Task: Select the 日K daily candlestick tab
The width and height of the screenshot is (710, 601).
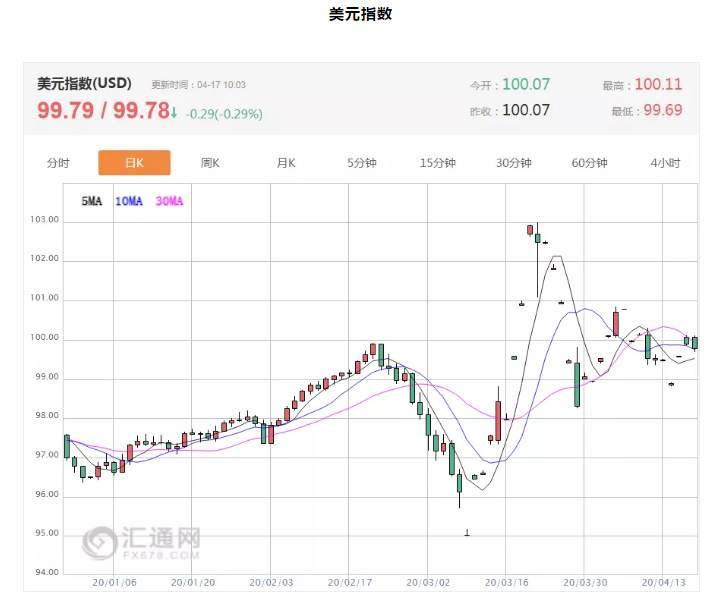Action: [x=134, y=163]
